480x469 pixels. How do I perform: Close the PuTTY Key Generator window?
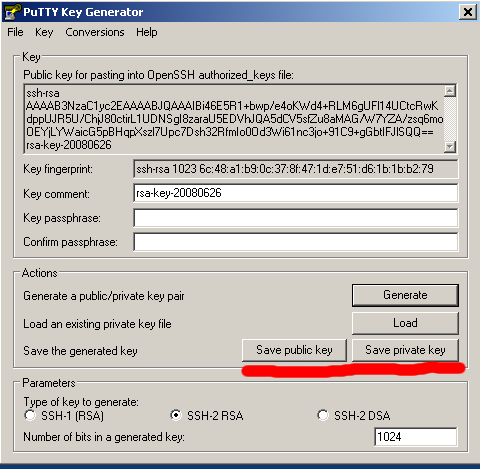tap(468, 12)
